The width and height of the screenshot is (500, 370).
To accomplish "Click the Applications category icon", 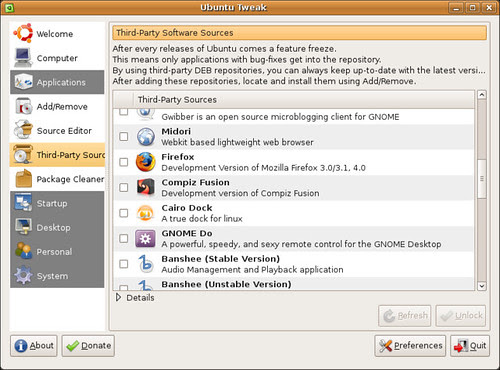I will point(23,82).
